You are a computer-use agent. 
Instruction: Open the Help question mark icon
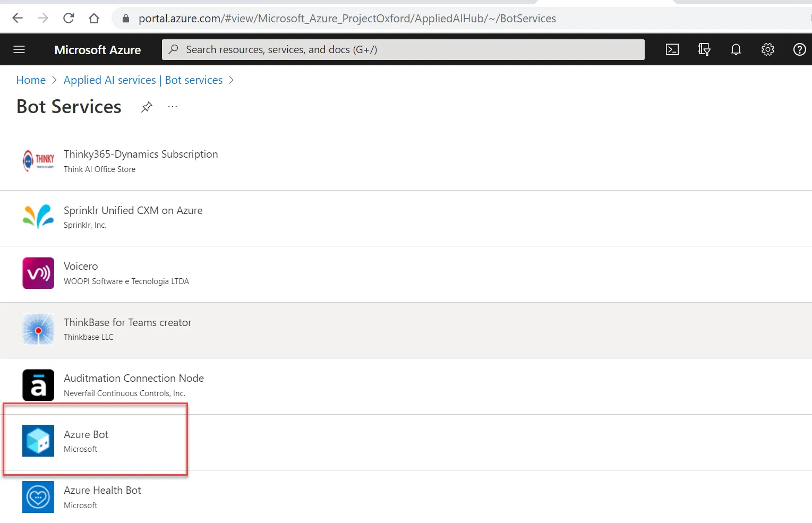(800, 49)
